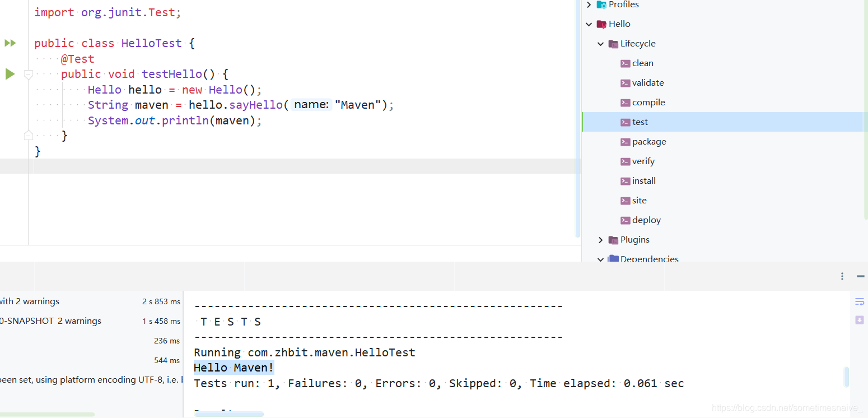
Task: Collapse the Hello Maven project node
Action: pos(589,24)
